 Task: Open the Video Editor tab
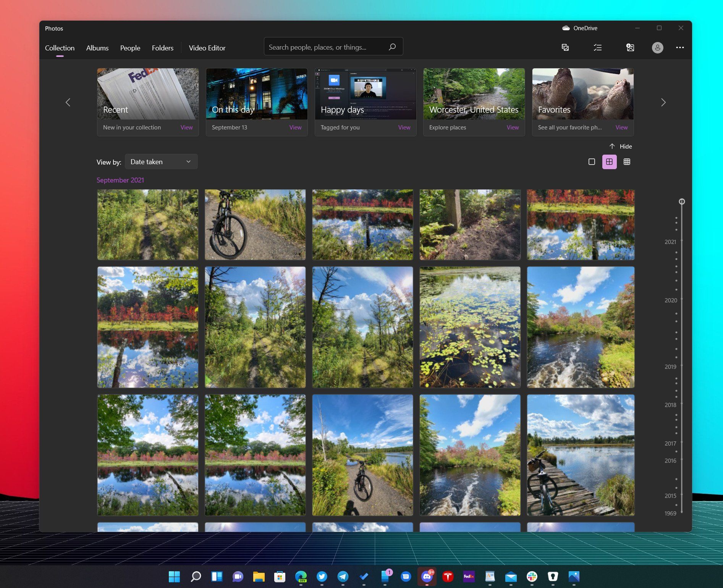[x=207, y=48]
